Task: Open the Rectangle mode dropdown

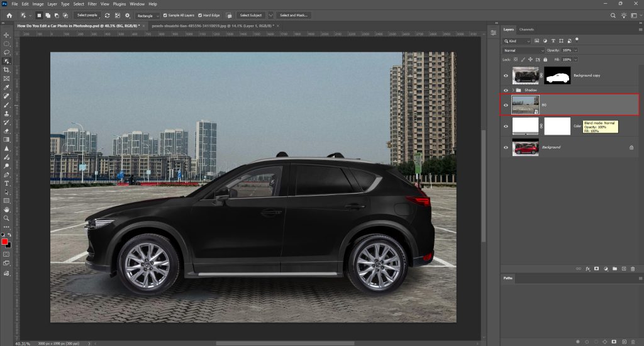Action: (x=148, y=14)
